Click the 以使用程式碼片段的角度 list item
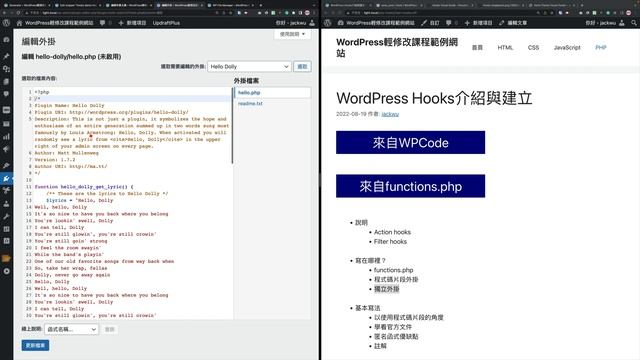Image resolution: width=640 pixels, height=360 pixels. (409, 317)
